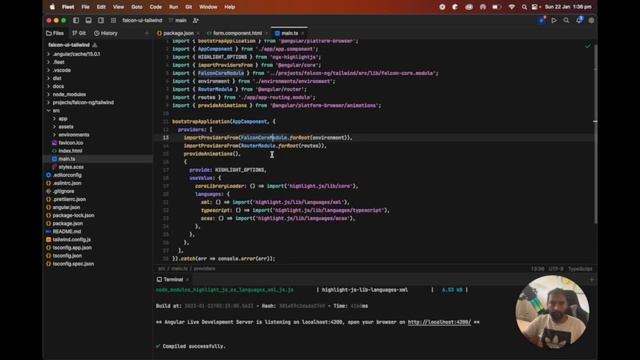Add a new terminal with plus icon

591,280
